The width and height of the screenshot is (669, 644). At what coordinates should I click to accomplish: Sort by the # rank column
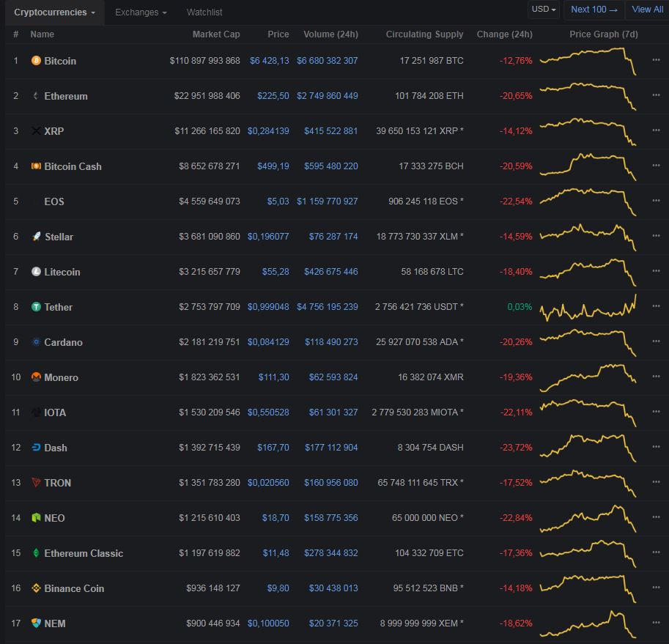click(x=16, y=34)
